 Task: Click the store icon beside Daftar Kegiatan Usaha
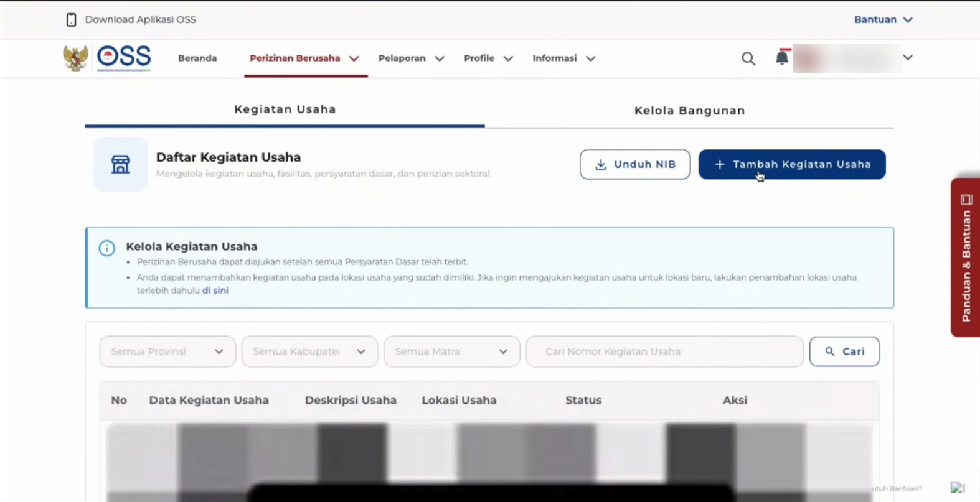[x=120, y=164]
